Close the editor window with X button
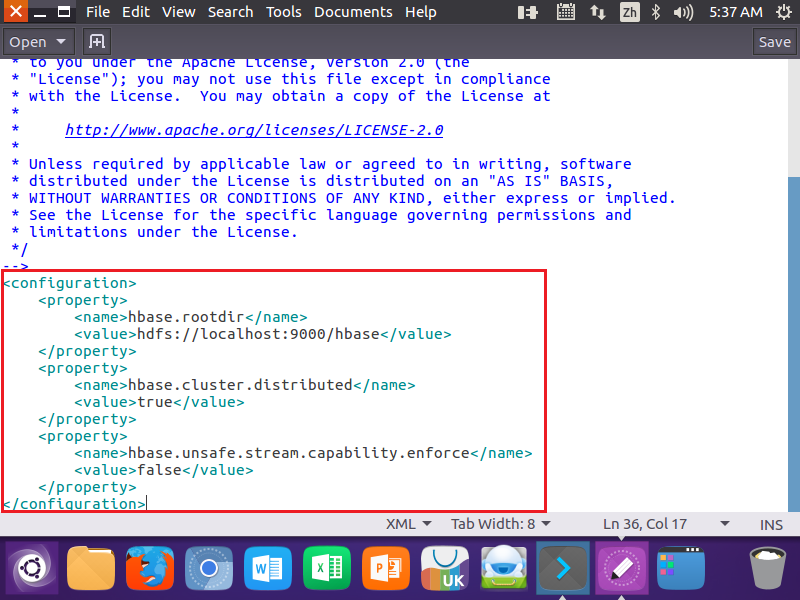Image resolution: width=800 pixels, height=600 pixels. 16,11
